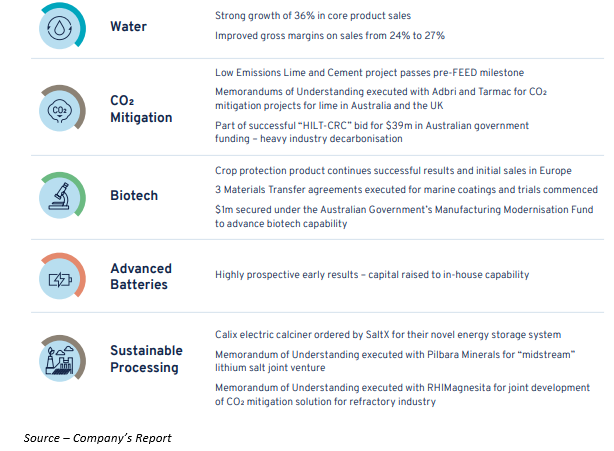
Task: Click the CO₂ Mitigation heading
Action: 141,110
